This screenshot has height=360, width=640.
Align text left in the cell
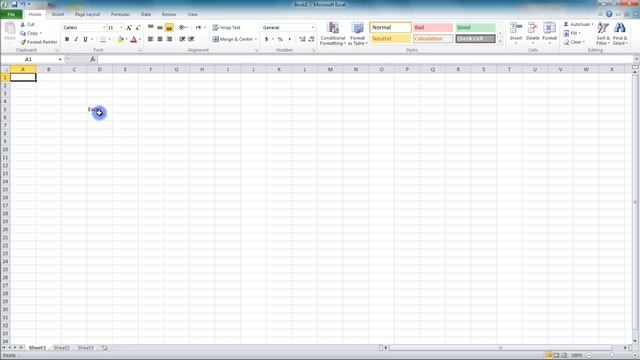point(151,39)
